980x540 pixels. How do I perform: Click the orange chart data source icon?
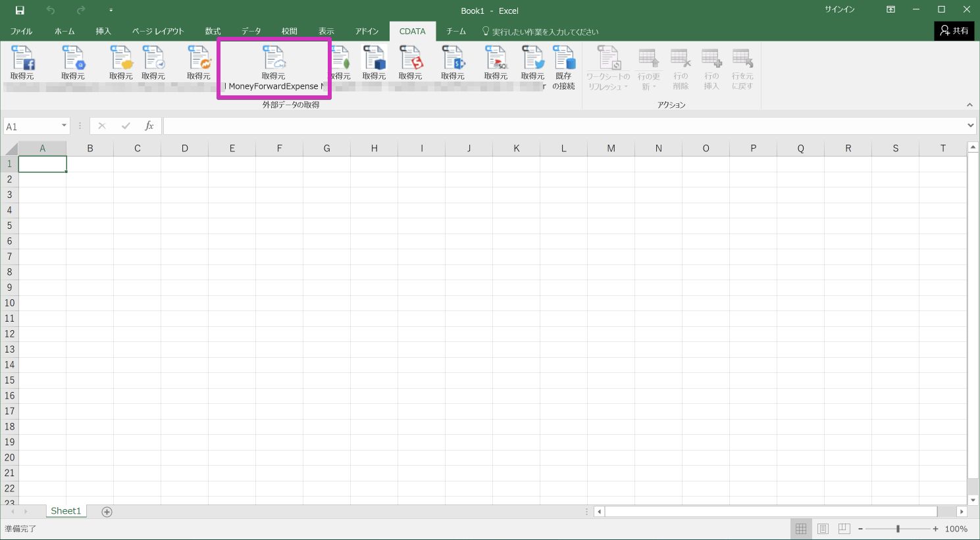pos(199,59)
